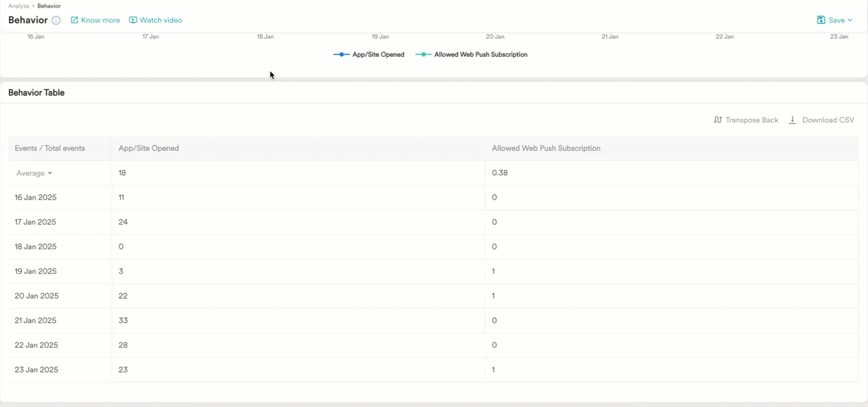This screenshot has width=868, height=407.
Task: Open the Watch video link
Action: click(161, 20)
